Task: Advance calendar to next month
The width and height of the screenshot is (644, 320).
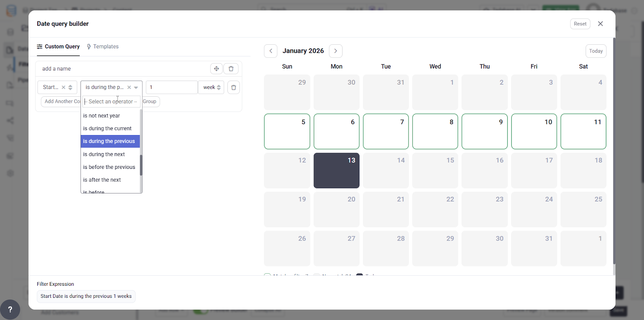Action: point(336,51)
